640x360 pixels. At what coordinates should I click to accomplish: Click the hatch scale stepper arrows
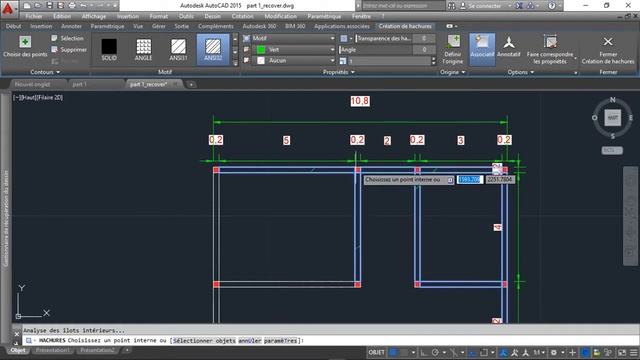(x=433, y=61)
